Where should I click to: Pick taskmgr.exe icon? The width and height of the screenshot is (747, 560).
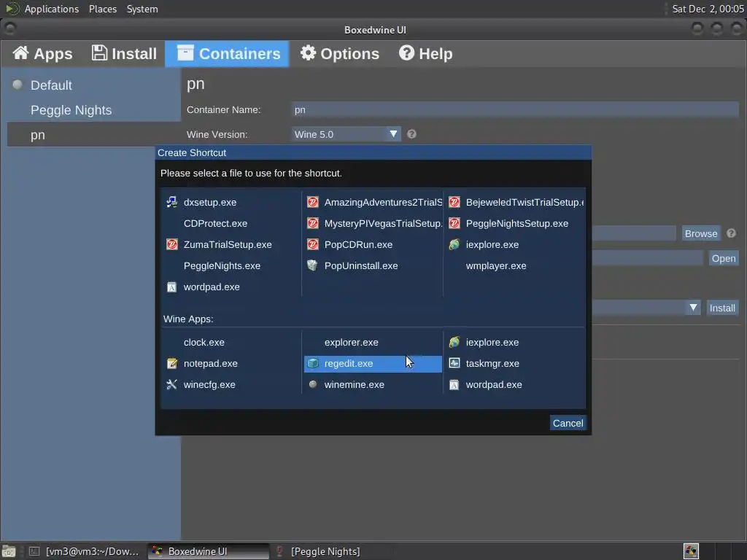pos(454,364)
